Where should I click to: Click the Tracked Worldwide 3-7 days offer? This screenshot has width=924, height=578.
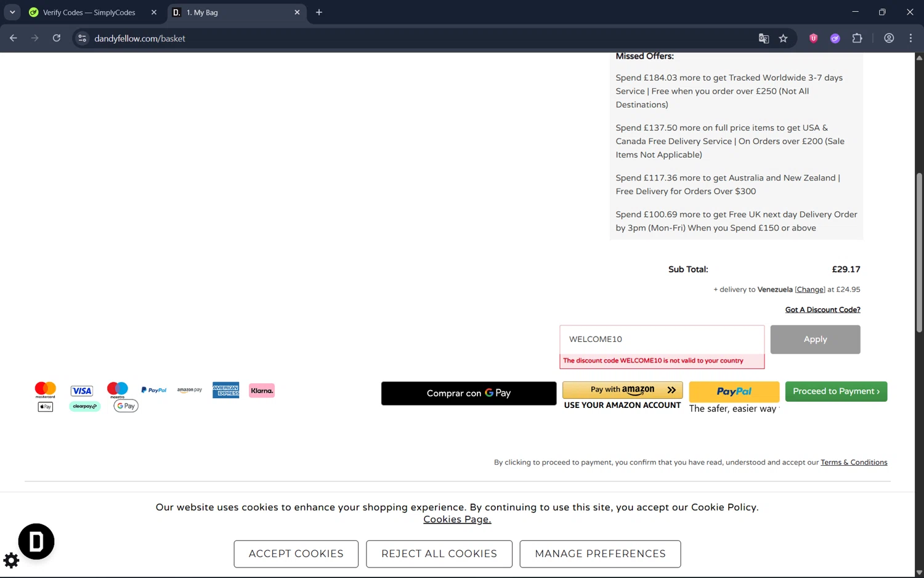pyautogui.click(x=729, y=91)
